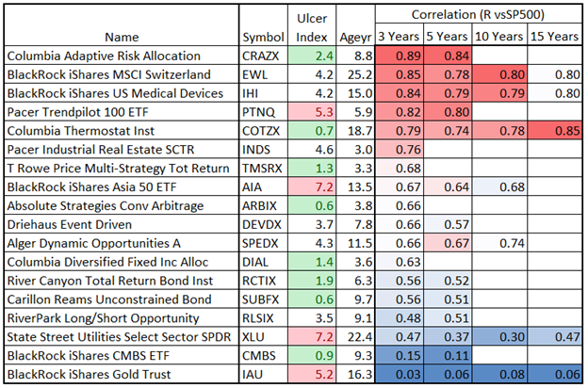Click the 15 Years correlation header

[552, 37]
